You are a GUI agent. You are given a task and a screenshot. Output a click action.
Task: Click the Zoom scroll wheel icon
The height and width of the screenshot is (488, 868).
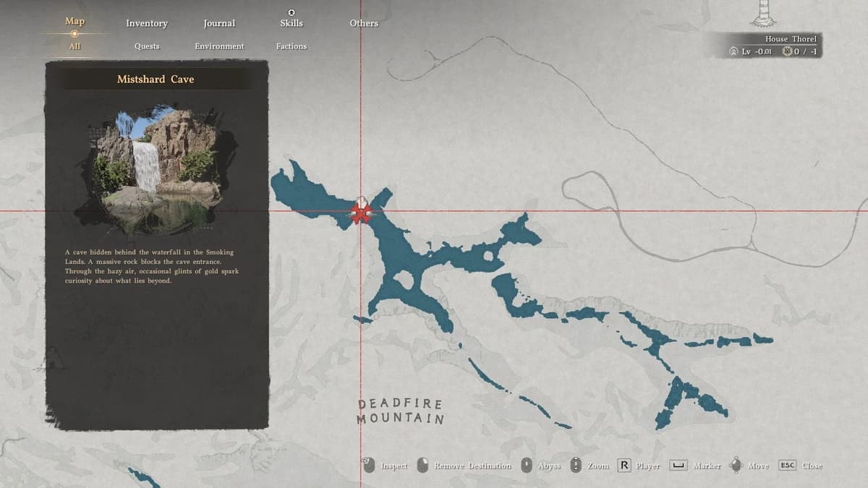pos(576,466)
